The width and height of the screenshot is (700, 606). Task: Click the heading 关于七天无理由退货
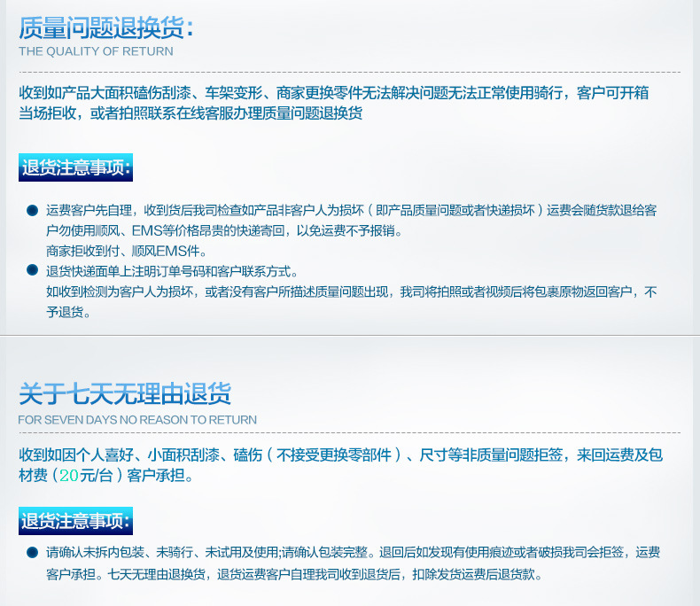tap(125, 393)
